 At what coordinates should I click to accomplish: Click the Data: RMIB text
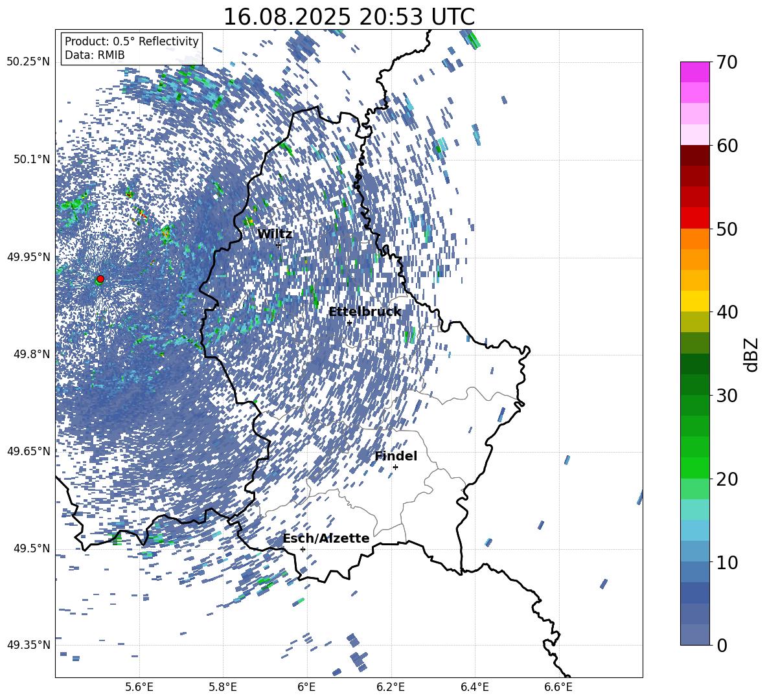pos(95,55)
